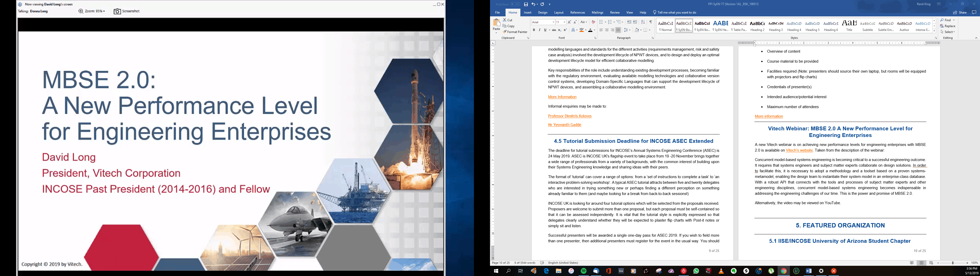Open Professor Dimitris Kolovos link
This screenshot has width=980, height=276.
pos(570,116)
